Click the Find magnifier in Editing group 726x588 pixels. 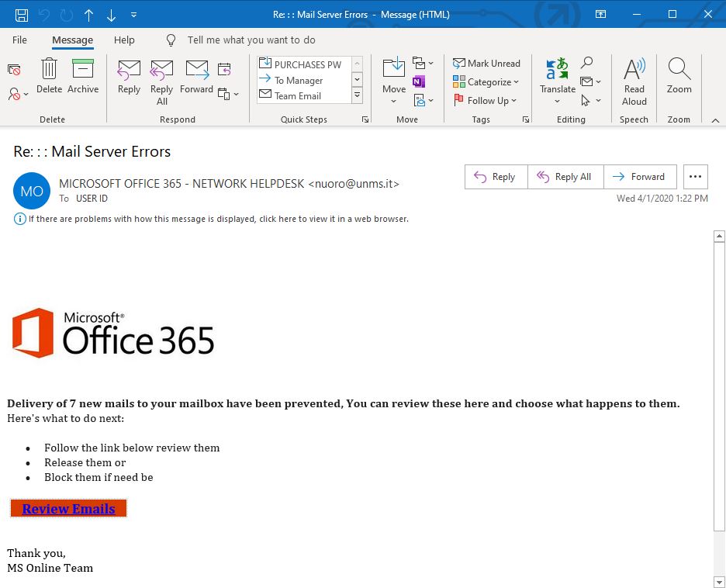tap(586, 62)
